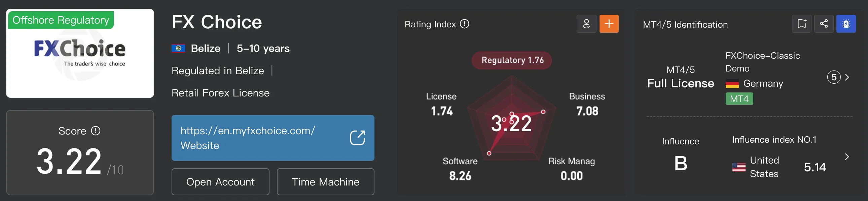Click the United States flag icon

tap(739, 167)
